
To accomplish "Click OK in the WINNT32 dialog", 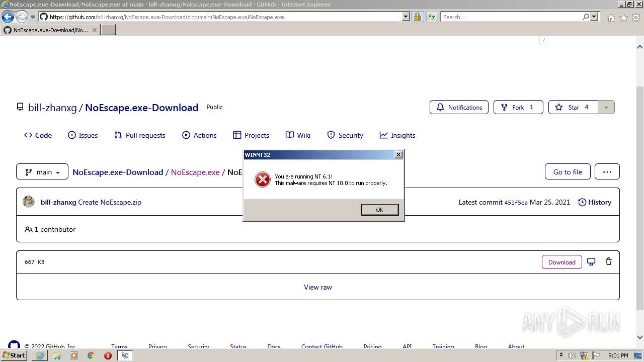I will coord(379,210).
